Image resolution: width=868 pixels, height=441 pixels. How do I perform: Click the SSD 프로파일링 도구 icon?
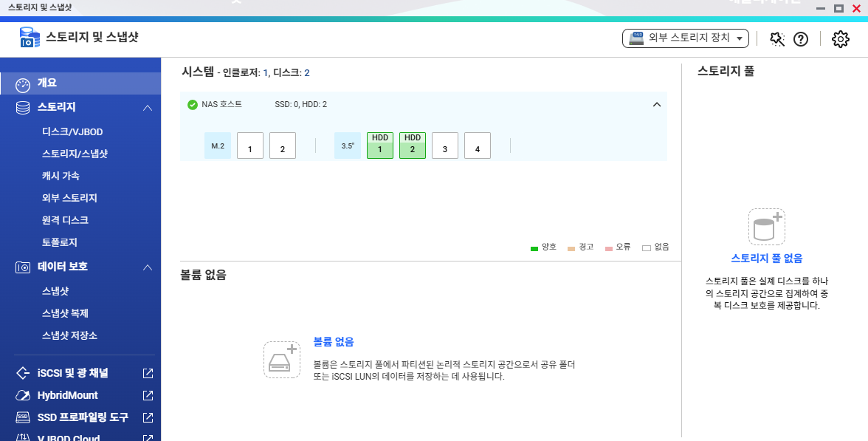coord(23,417)
